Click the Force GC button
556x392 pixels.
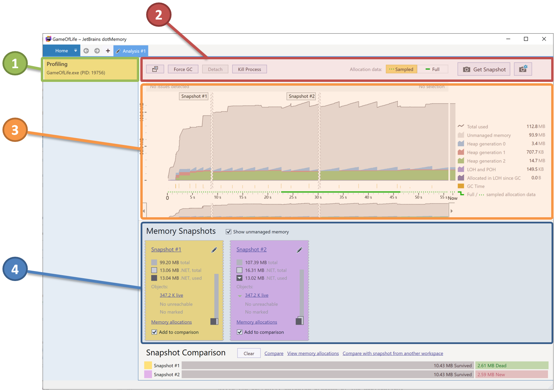[x=183, y=69]
